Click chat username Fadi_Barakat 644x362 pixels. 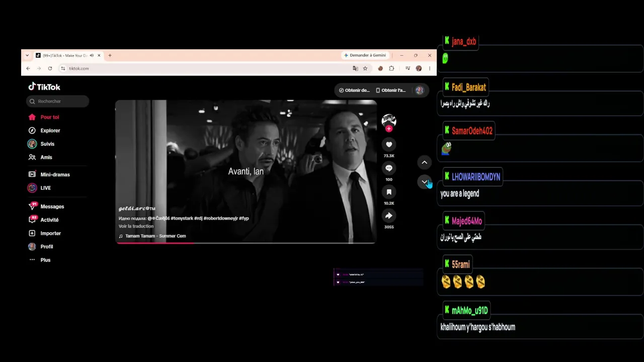point(468,87)
